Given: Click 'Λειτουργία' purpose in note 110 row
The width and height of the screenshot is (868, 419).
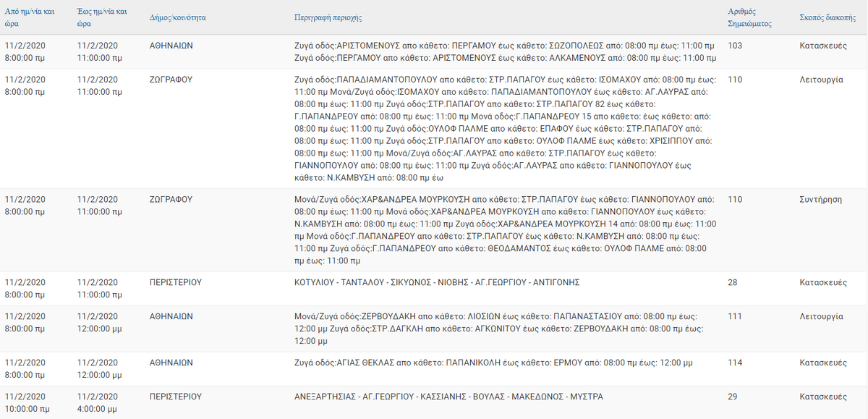Looking at the screenshot, I should click(x=821, y=80).
